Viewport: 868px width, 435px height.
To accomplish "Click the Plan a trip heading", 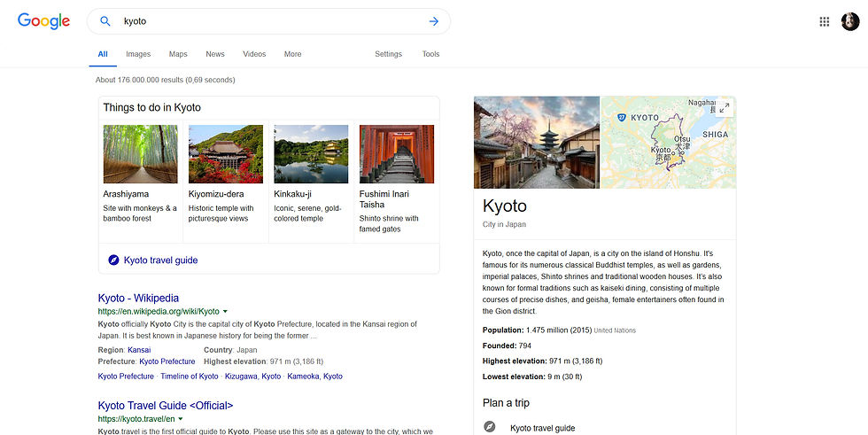I will (506, 403).
